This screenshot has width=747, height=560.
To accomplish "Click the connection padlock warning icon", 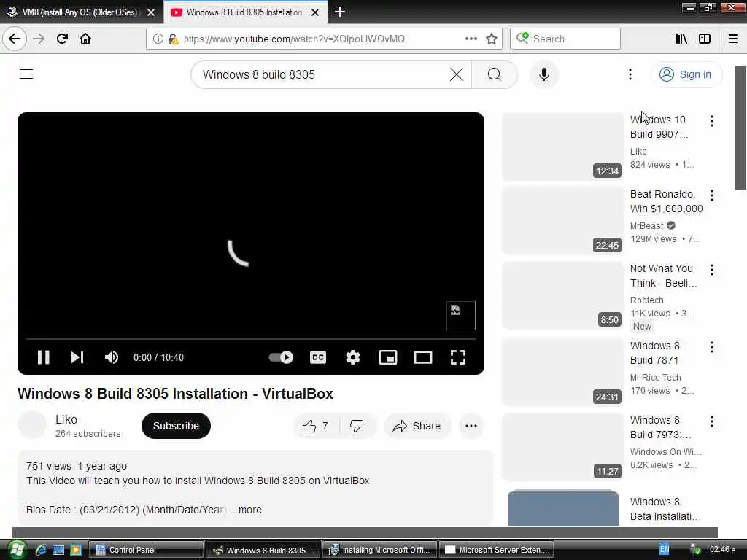I will (x=173, y=39).
